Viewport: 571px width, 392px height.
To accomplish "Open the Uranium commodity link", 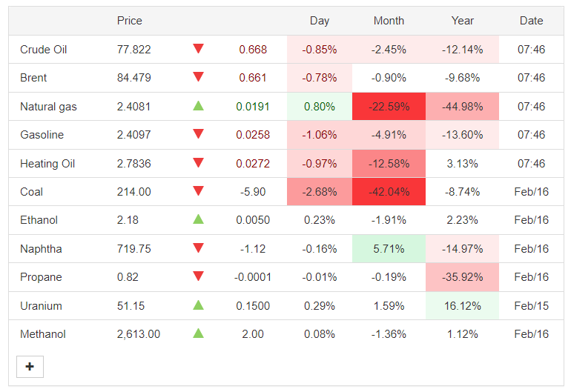I will 41,306.
